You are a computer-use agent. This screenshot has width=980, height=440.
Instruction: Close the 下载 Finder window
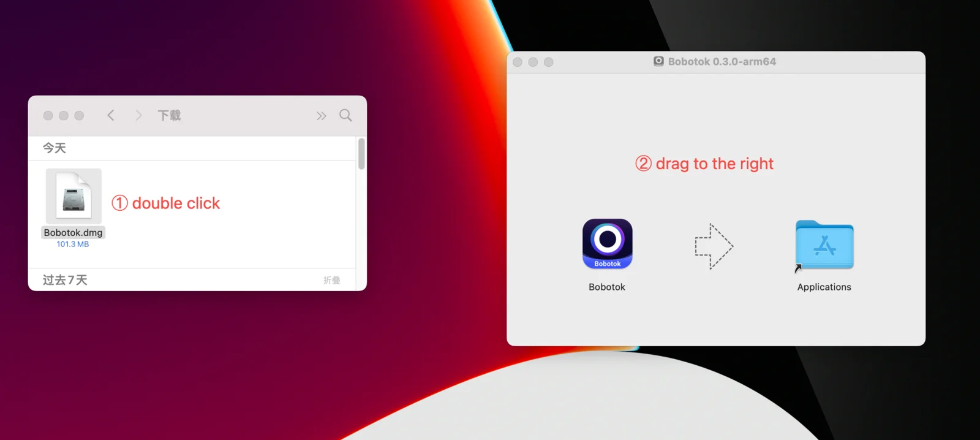[x=48, y=115]
